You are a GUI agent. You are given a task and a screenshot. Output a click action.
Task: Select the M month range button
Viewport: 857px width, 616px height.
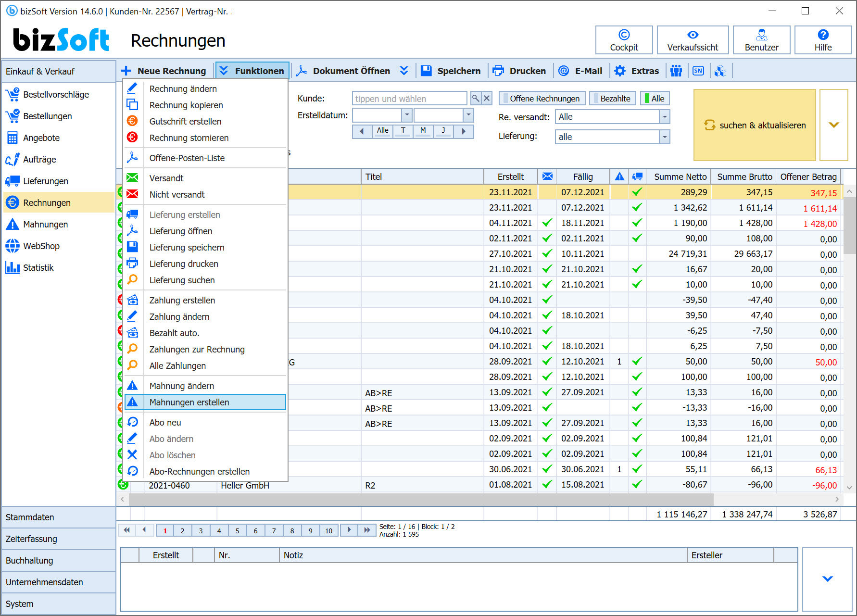tap(423, 131)
